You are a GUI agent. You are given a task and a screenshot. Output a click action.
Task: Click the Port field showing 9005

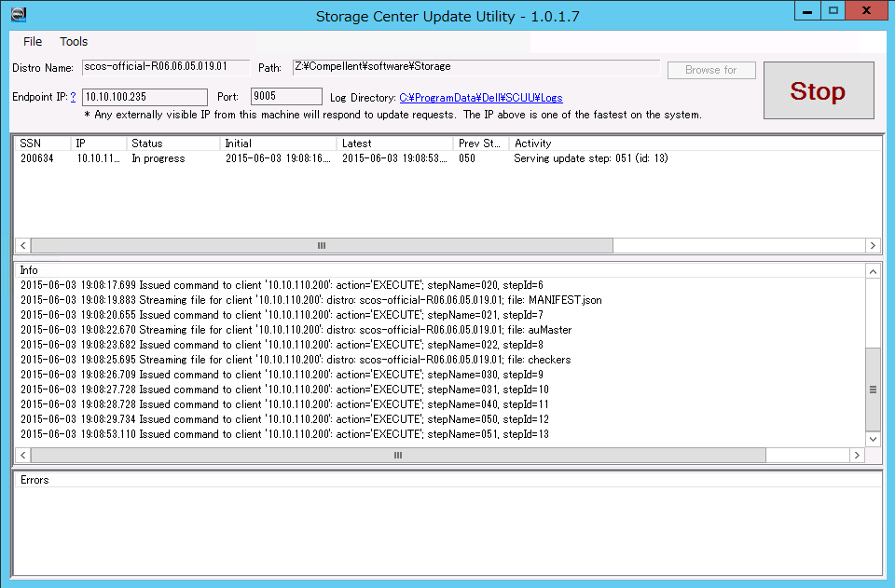[286, 96]
